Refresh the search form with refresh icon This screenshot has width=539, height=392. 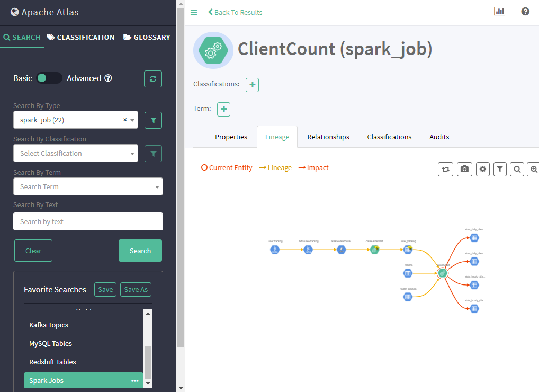pyautogui.click(x=153, y=79)
